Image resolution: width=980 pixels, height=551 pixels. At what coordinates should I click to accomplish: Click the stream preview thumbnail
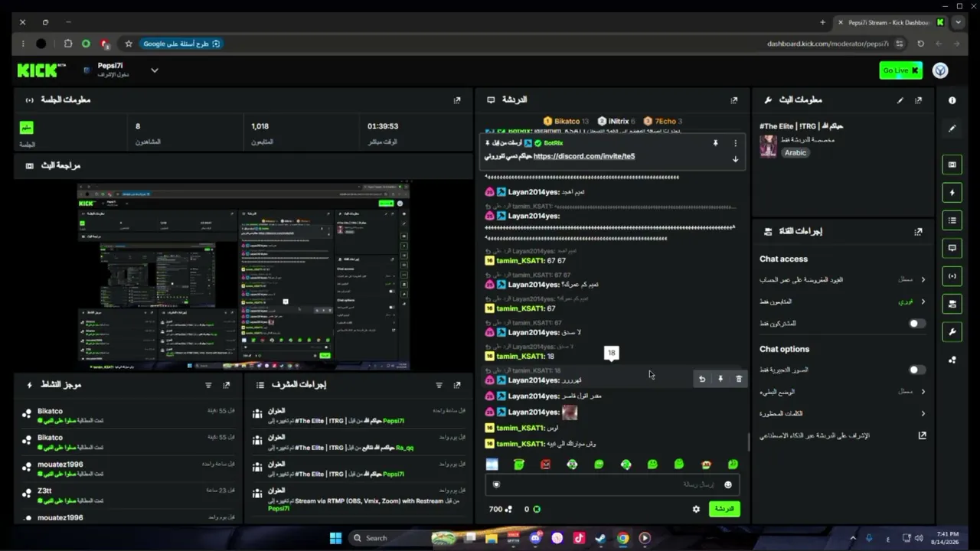tap(243, 277)
